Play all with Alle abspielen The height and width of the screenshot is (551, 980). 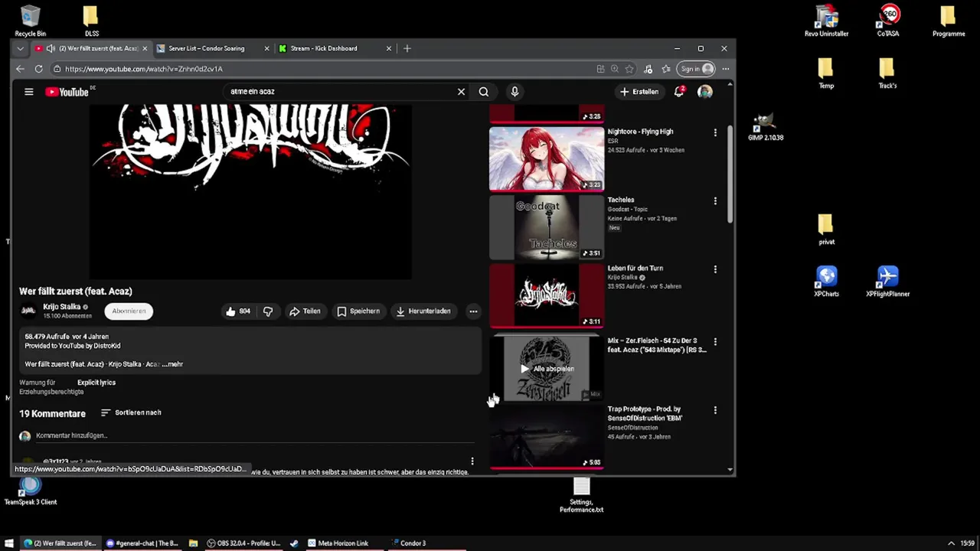(x=547, y=369)
